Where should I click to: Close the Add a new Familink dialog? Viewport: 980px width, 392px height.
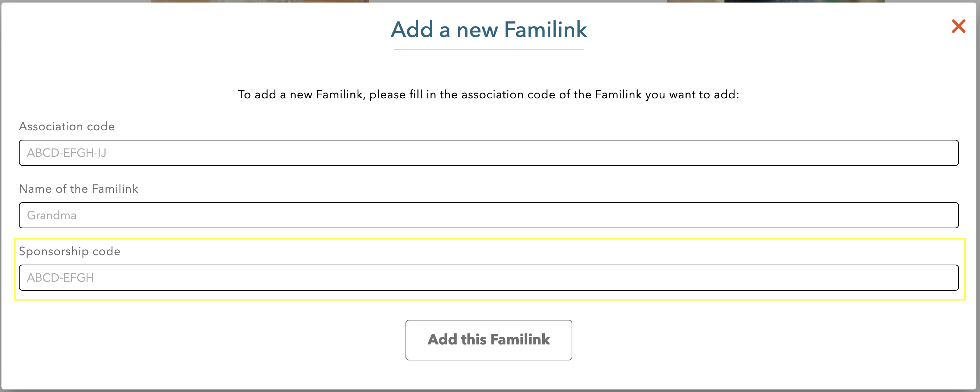point(958,26)
